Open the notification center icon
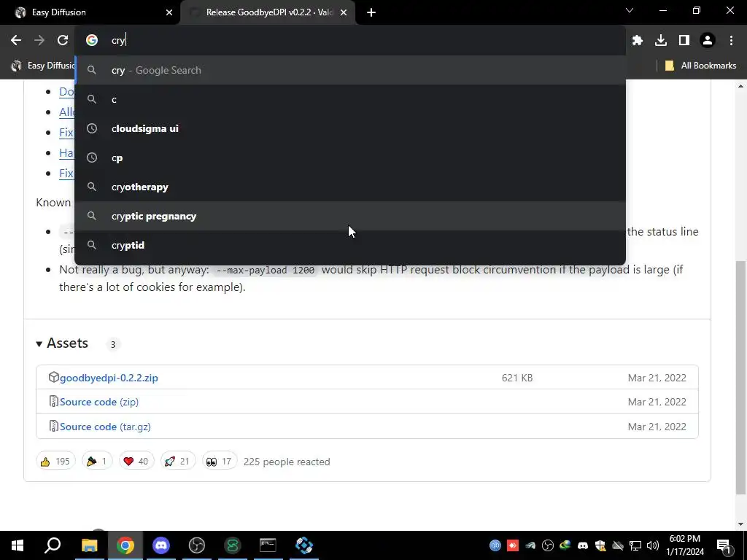 pos(724,545)
